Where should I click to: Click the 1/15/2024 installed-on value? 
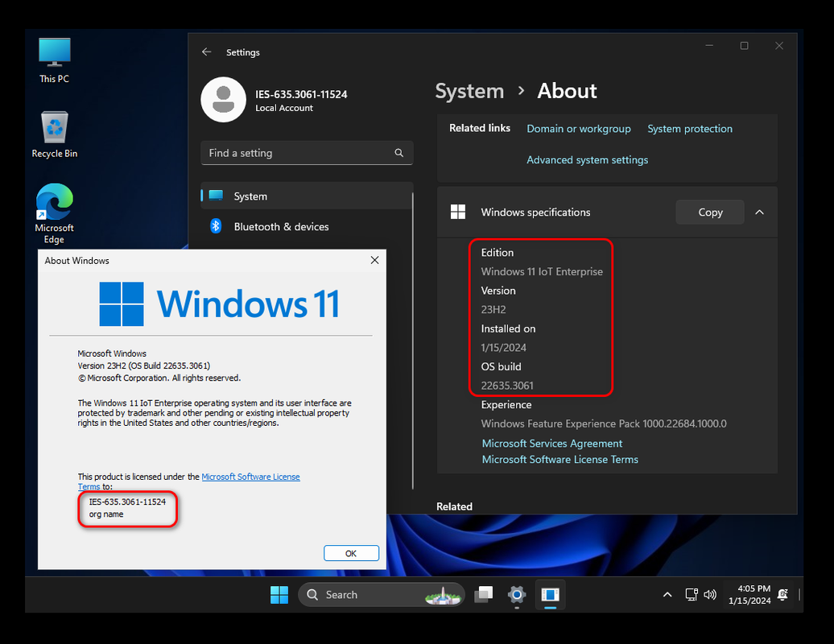pos(504,347)
